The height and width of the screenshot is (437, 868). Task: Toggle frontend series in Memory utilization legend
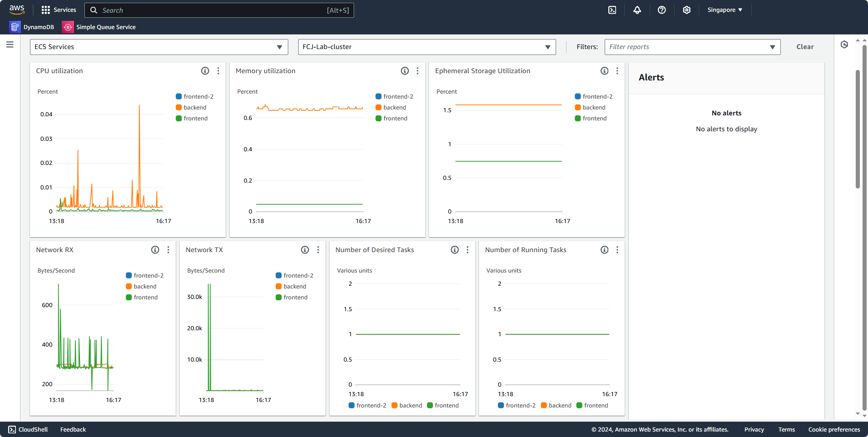(391, 119)
